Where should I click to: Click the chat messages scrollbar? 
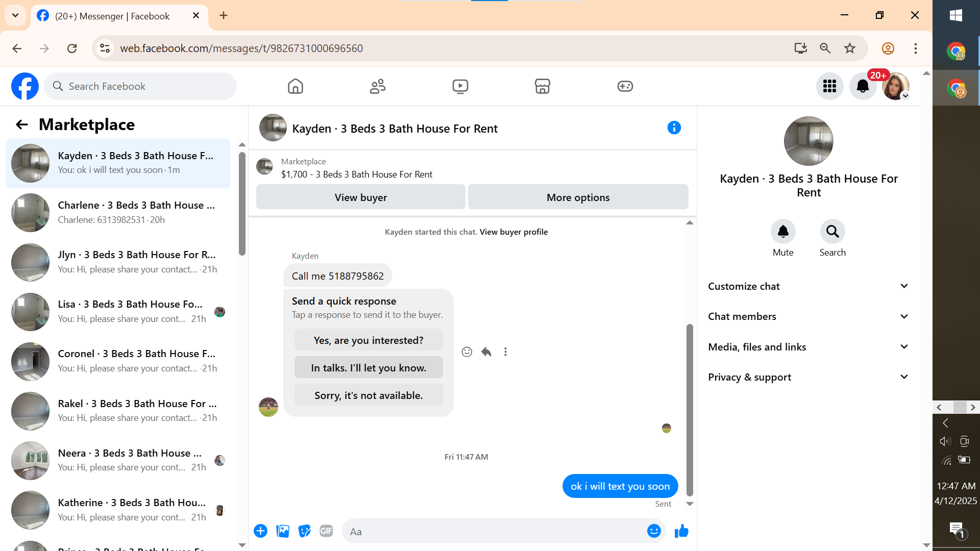tap(690, 410)
